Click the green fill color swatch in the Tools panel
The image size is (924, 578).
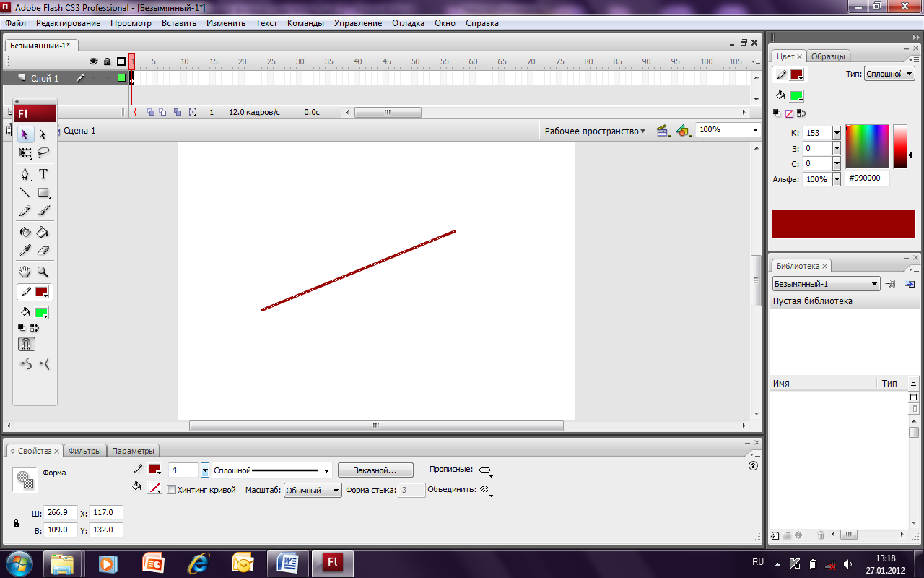click(41, 313)
